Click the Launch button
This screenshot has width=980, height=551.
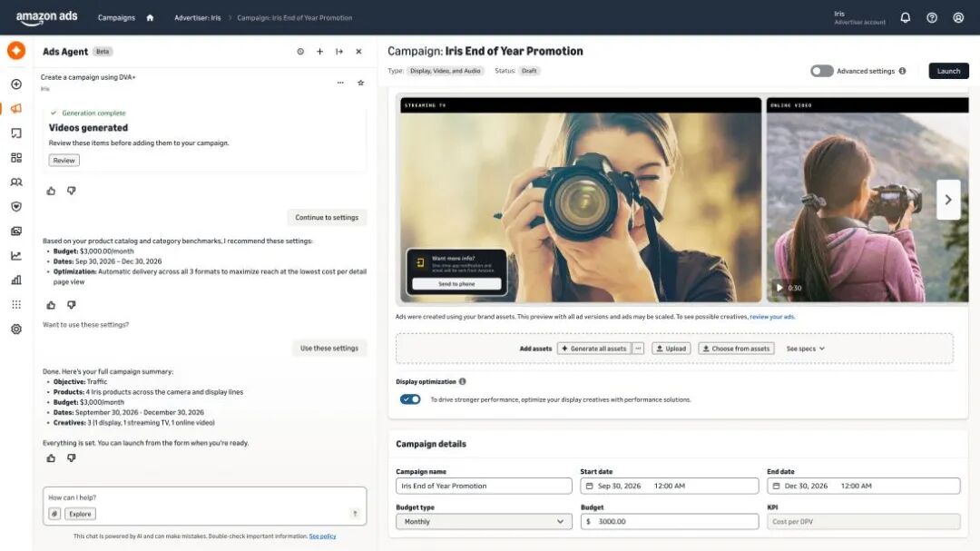click(x=948, y=71)
